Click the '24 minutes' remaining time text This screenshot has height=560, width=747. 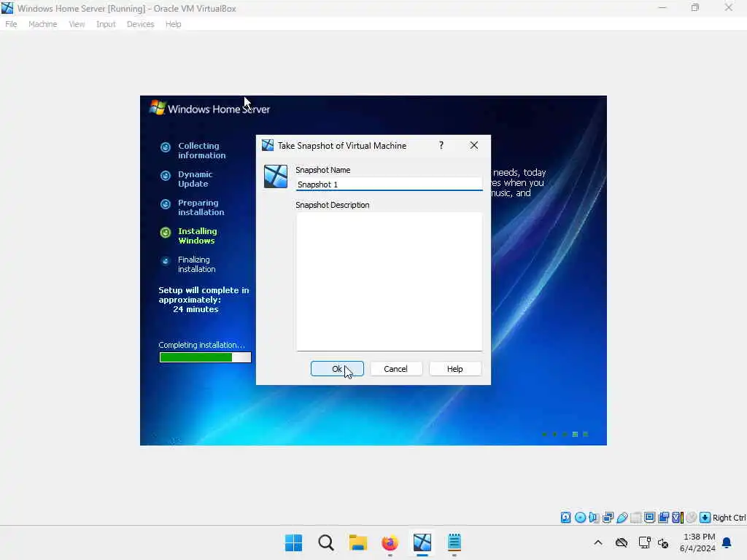pos(196,309)
